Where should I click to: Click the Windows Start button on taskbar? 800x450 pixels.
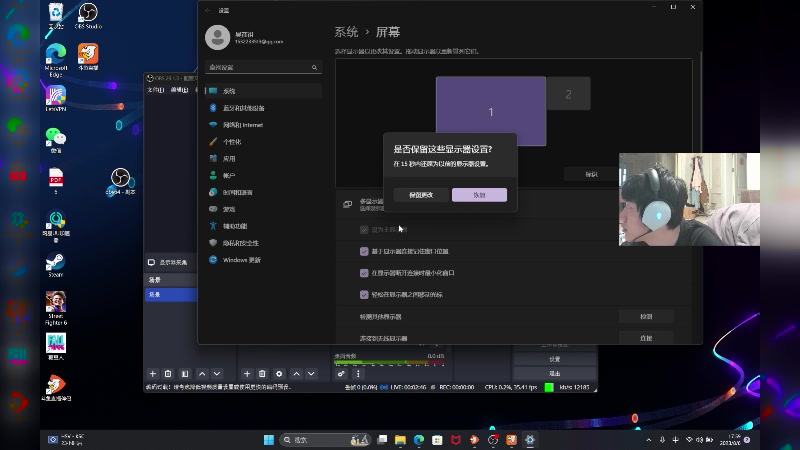(x=269, y=440)
